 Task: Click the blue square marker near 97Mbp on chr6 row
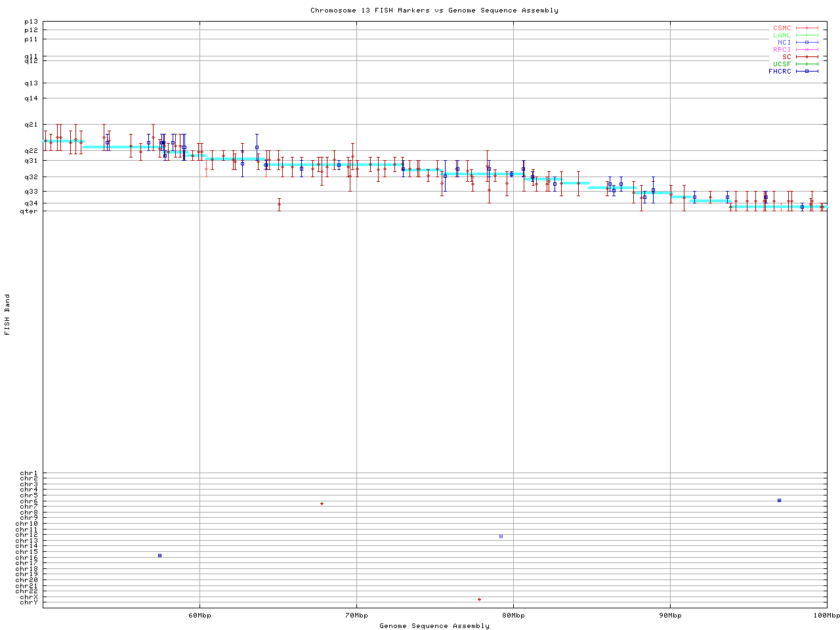[779, 501]
